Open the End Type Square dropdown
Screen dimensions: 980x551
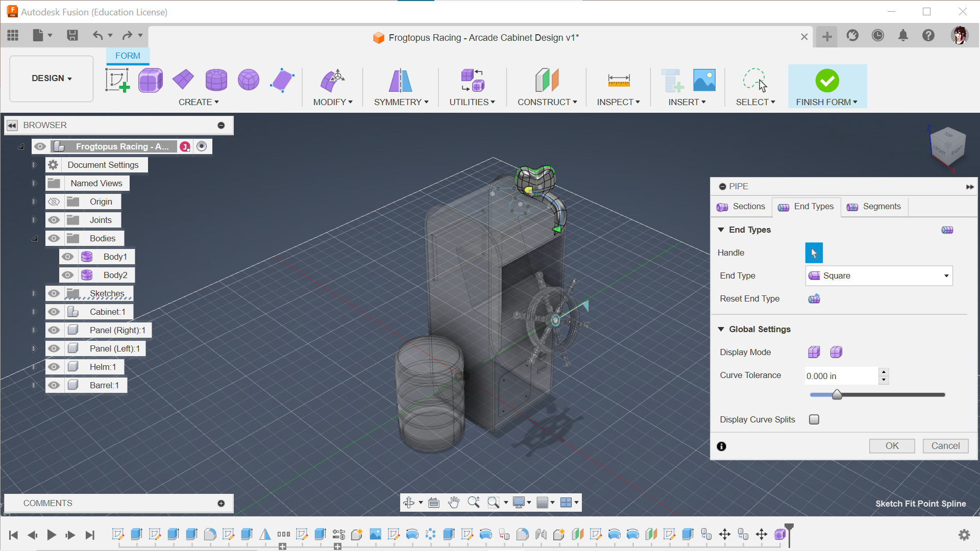879,275
